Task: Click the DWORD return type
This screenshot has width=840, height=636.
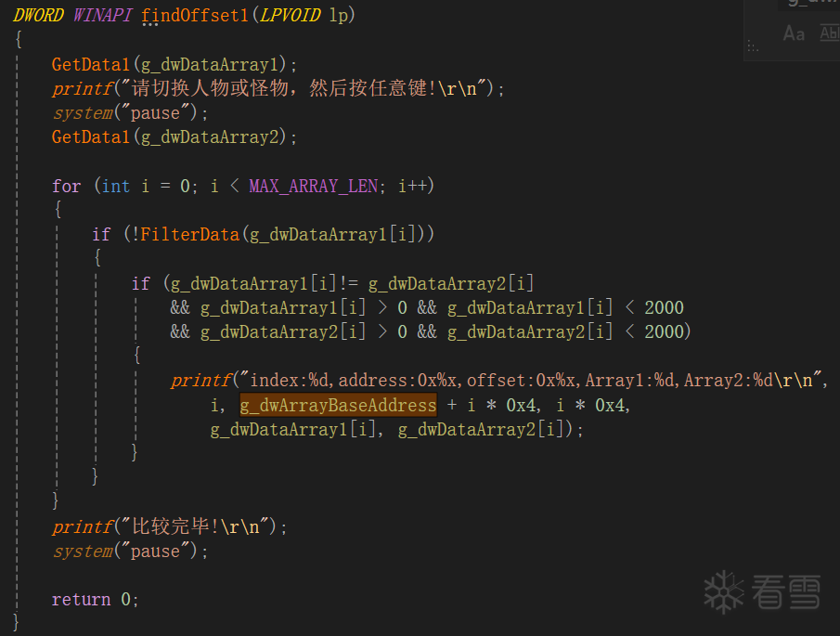Action: [x=38, y=16]
